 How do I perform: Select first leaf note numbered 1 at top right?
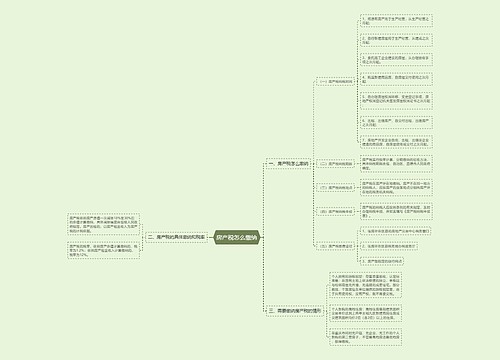pyautogui.click(x=396, y=21)
